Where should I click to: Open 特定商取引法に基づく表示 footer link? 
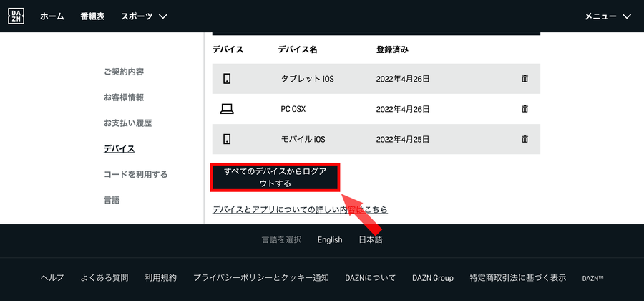[x=518, y=278]
